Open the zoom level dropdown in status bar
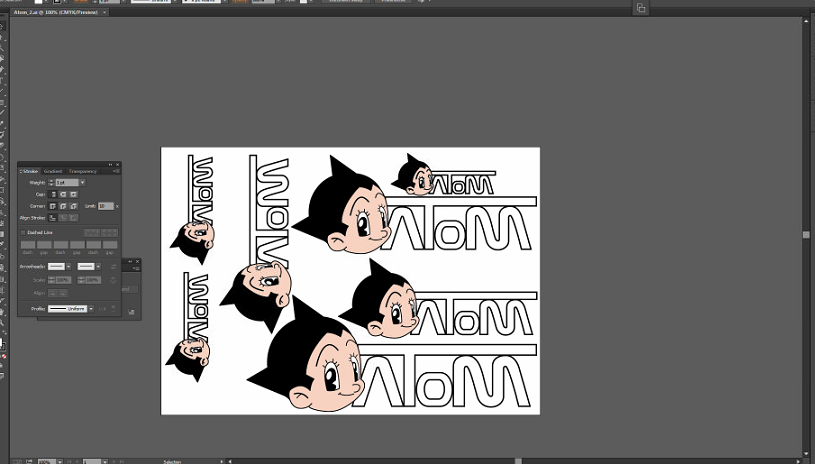Image resolution: width=815 pixels, height=464 pixels. [60, 461]
